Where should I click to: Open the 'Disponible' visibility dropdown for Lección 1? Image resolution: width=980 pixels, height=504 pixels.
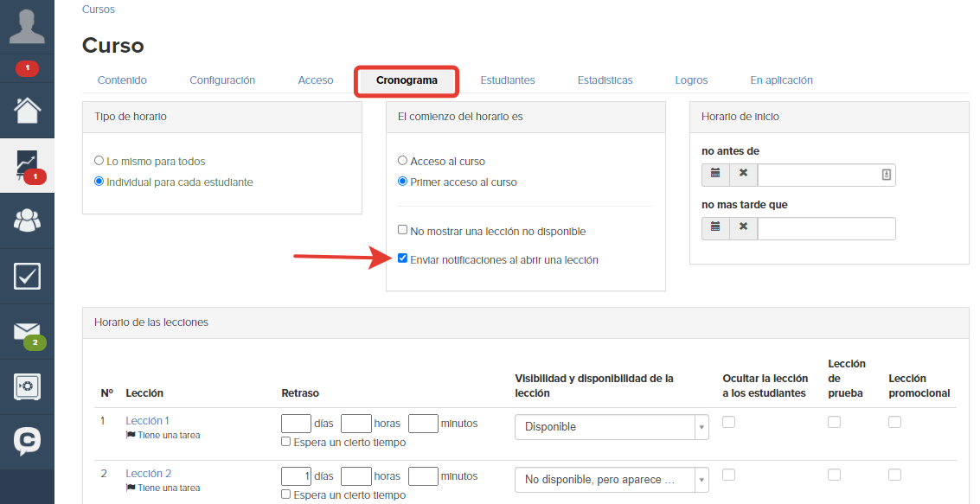click(612, 427)
